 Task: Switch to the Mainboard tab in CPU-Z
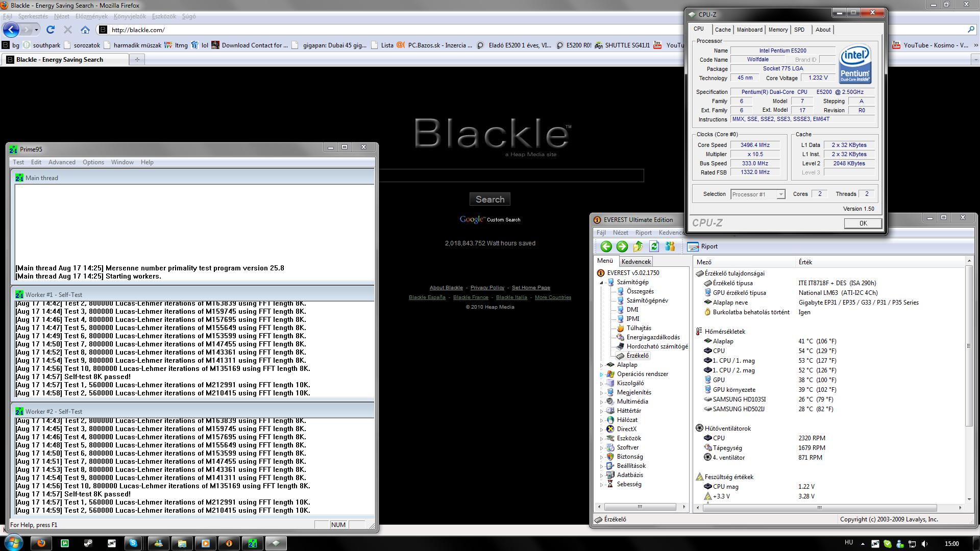pos(749,30)
